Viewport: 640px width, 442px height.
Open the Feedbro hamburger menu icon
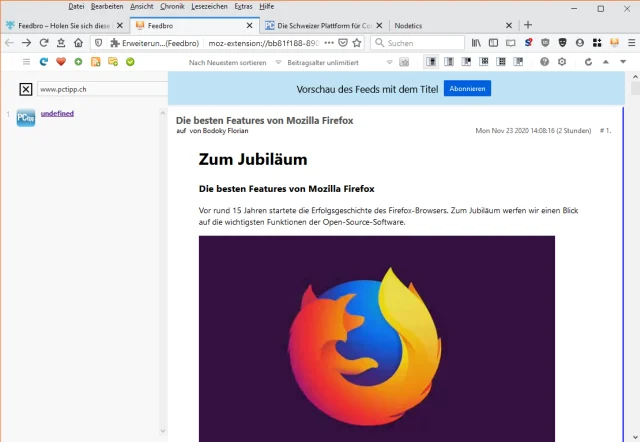[x=27, y=62]
